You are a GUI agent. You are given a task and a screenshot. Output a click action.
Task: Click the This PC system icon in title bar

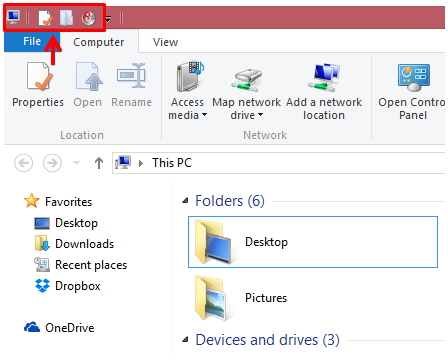(13, 17)
